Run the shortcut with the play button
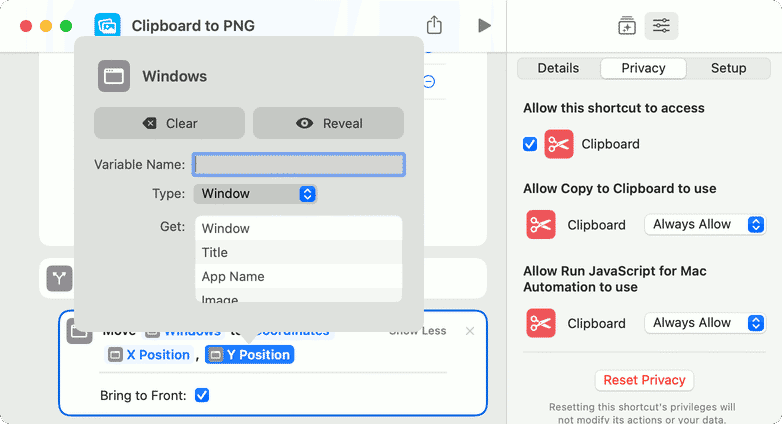This screenshot has width=782, height=424. [x=484, y=25]
